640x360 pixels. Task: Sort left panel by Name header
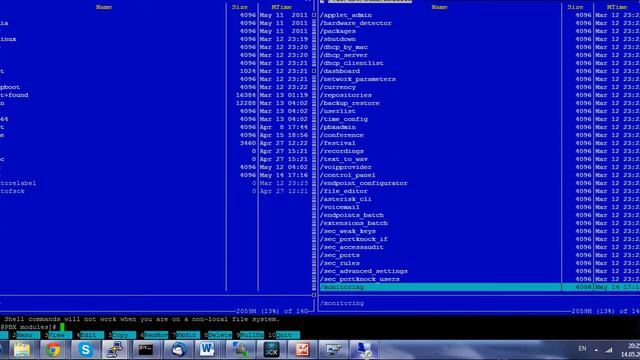104,7
